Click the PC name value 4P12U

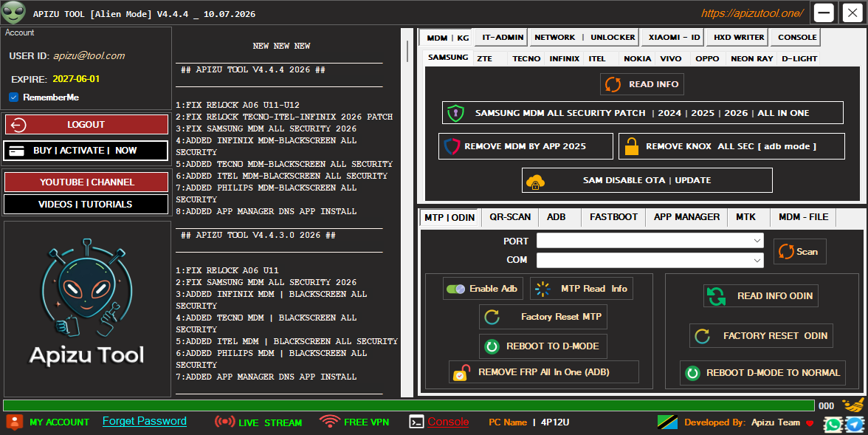point(555,422)
